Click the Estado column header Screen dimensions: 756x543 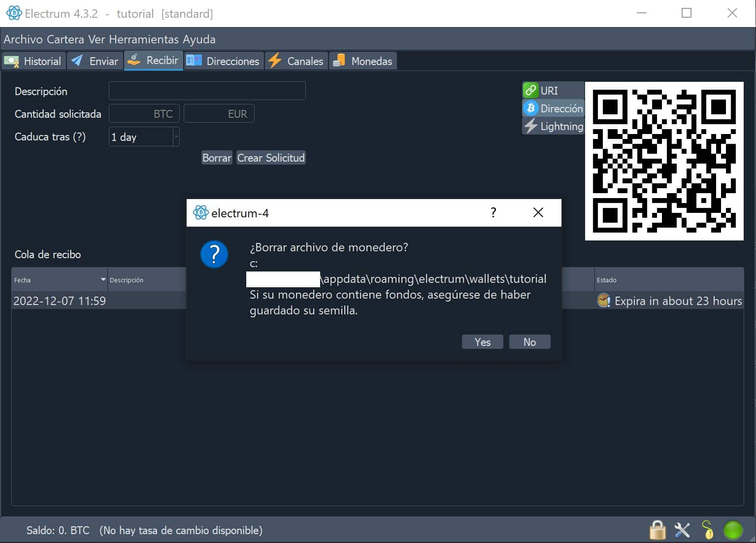(669, 279)
